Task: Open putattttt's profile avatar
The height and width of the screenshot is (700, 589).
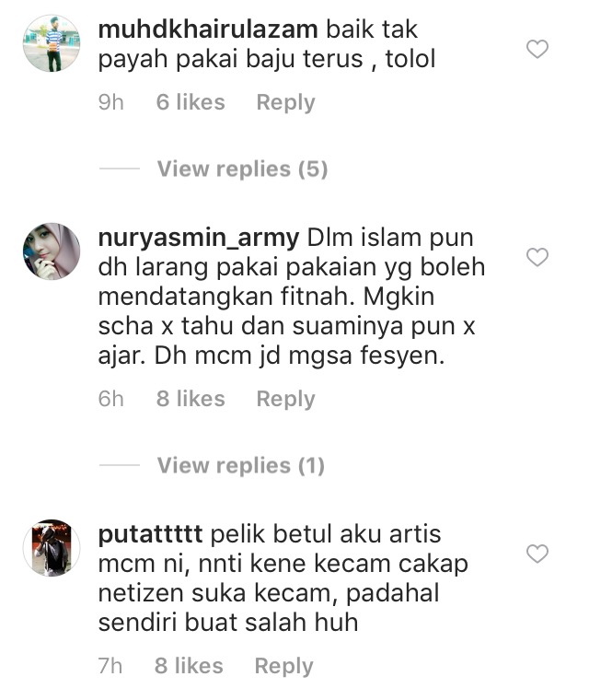Action: coord(52,548)
